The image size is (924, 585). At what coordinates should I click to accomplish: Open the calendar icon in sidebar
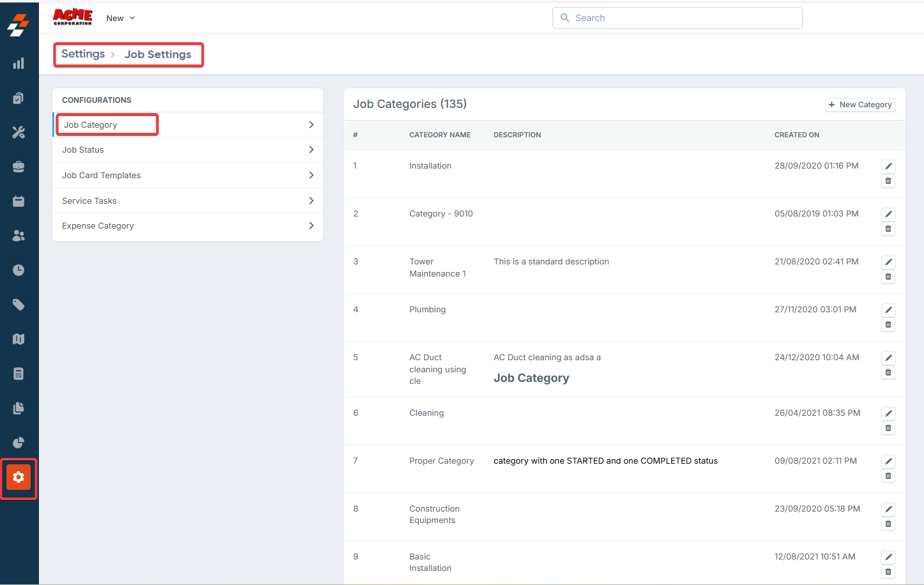click(19, 201)
